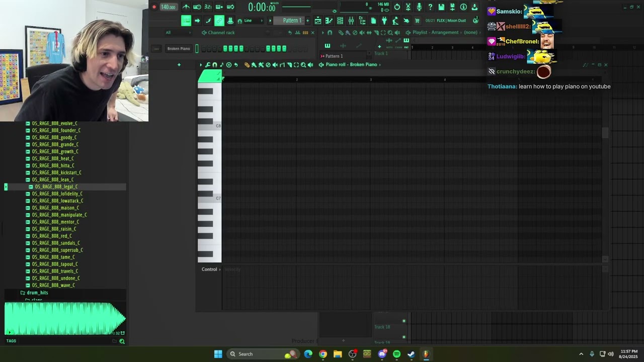Click the plus button below channel rack

coord(179,64)
